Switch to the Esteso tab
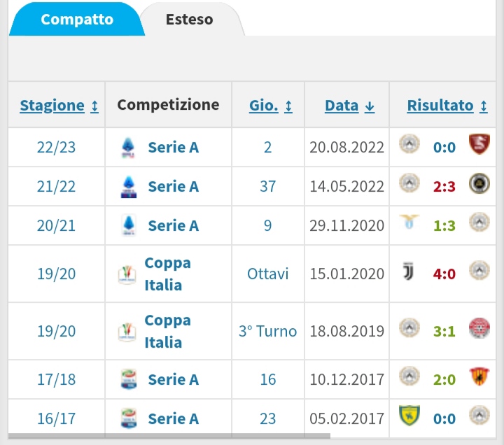Viewport: 504px width, 445px height. [x=189, y=19]
